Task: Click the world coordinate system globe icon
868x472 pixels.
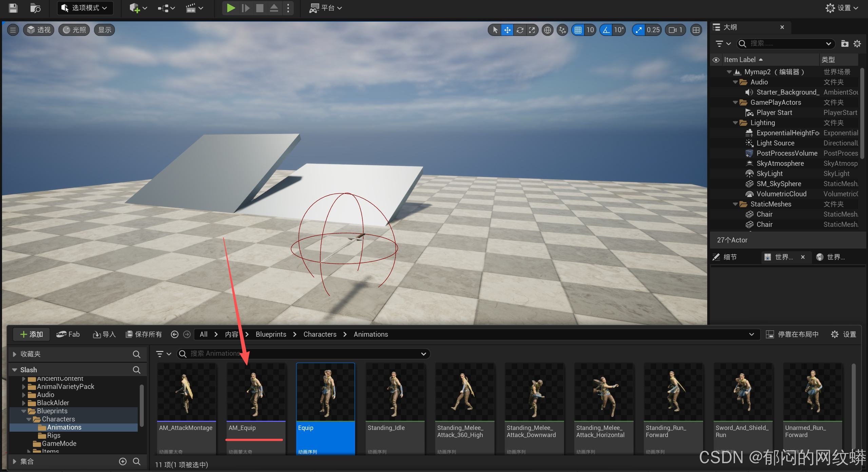Action: click(x=547, y=30)
